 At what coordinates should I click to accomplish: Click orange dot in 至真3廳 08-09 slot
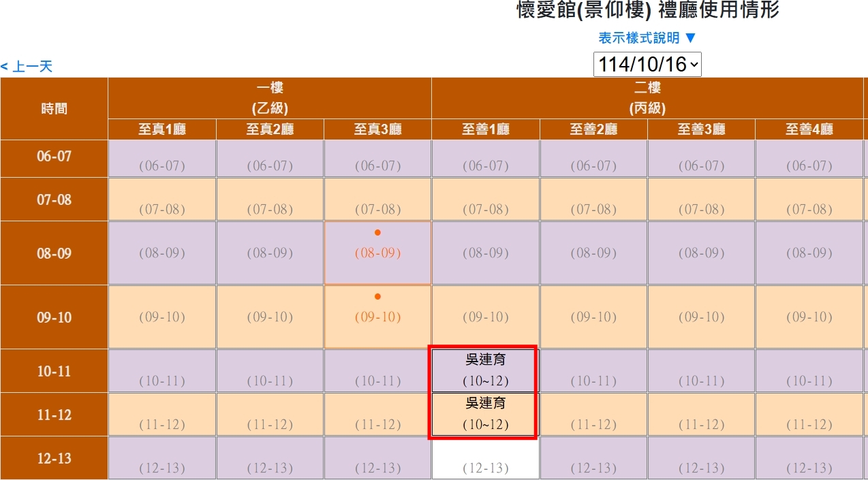click(377, 233)
